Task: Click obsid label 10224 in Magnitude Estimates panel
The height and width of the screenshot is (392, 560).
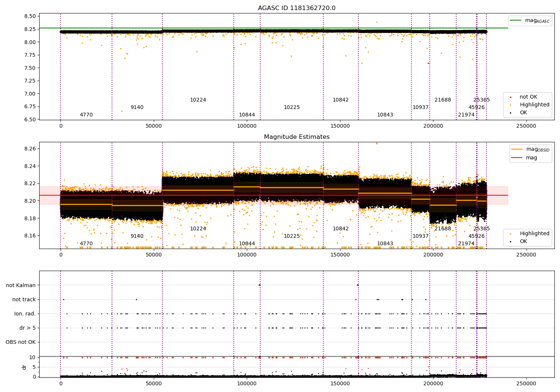Action: [198, 228]
